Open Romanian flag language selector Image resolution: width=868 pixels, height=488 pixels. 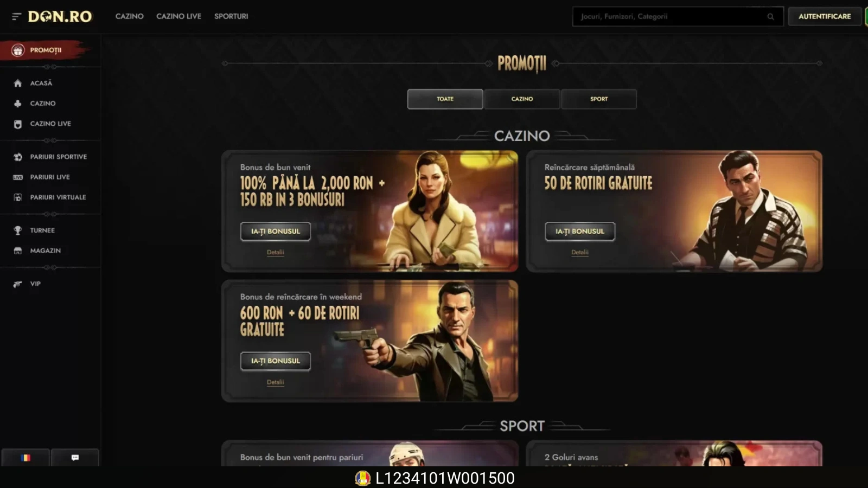click(x=25, y=458)
